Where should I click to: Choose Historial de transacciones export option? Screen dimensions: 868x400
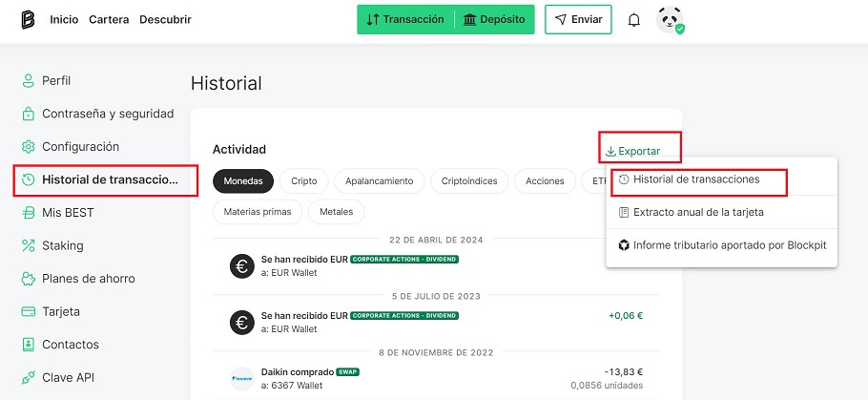[x=696, y=179]
